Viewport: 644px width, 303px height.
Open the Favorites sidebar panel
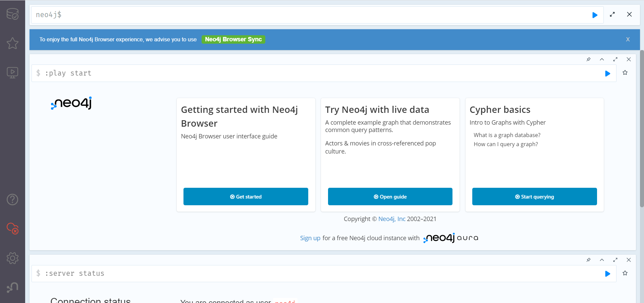[x=13, y=43]
